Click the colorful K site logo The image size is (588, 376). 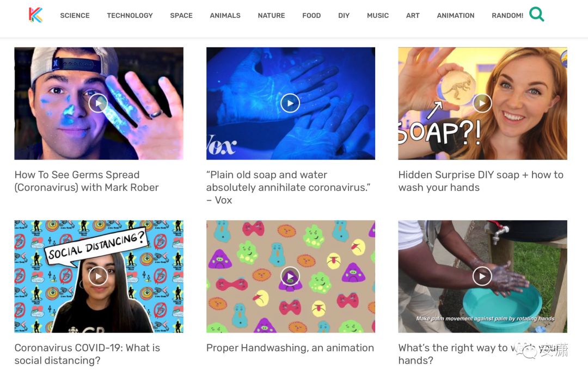pyautogui.click(x=35, y=15)
